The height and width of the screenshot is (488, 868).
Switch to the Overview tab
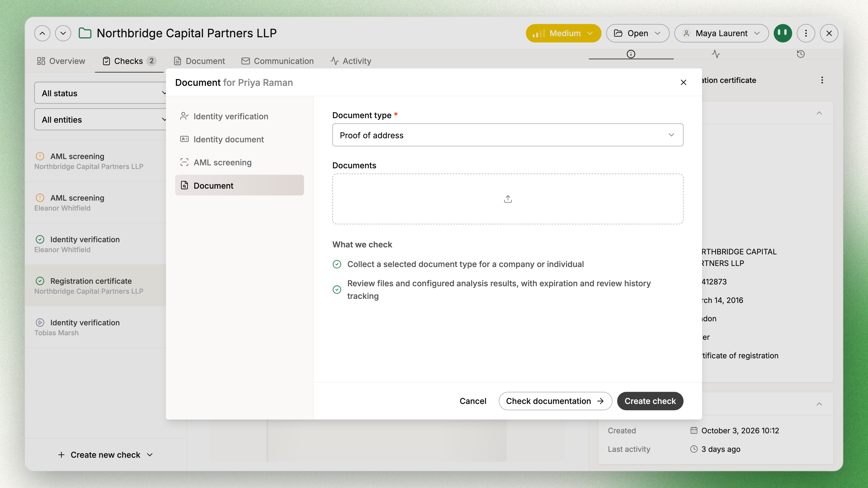tap(61, 61)
